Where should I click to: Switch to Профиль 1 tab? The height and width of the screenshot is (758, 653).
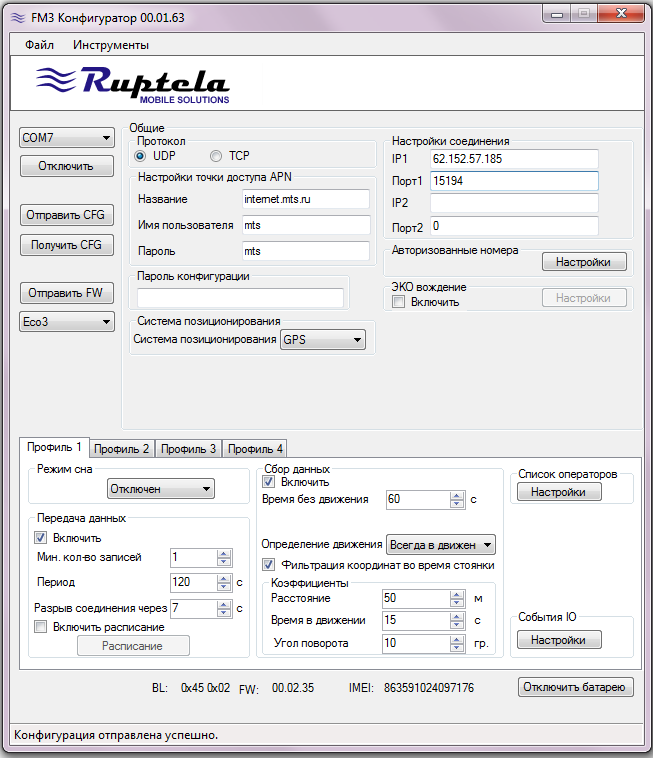pos(54,447)
